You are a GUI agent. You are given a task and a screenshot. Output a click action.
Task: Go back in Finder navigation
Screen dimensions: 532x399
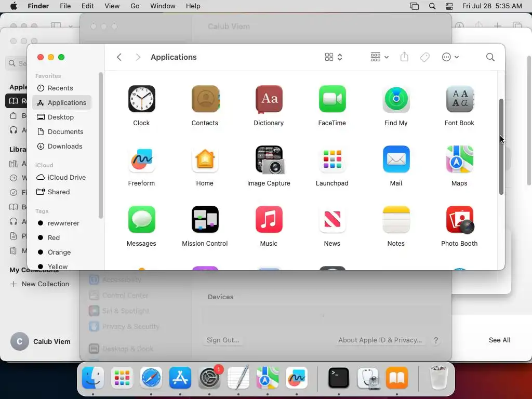119,57
